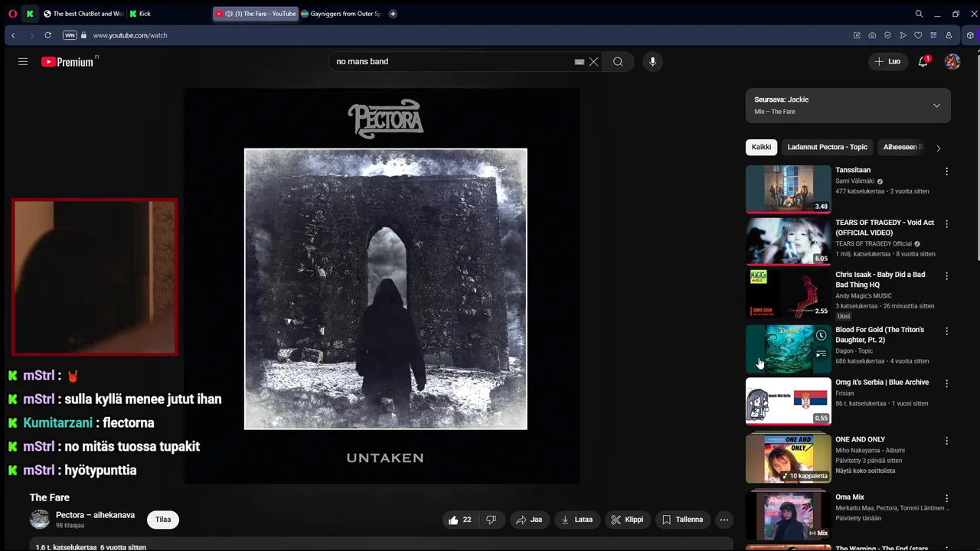Open Pectora – aihekanava channel link
Image resolution: width=980 pixels, height=551 pixels.
pos(95,515)
